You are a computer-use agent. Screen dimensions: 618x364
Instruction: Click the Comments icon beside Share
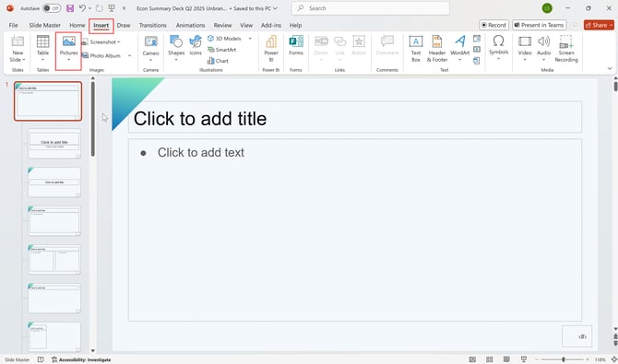[575, 25]
